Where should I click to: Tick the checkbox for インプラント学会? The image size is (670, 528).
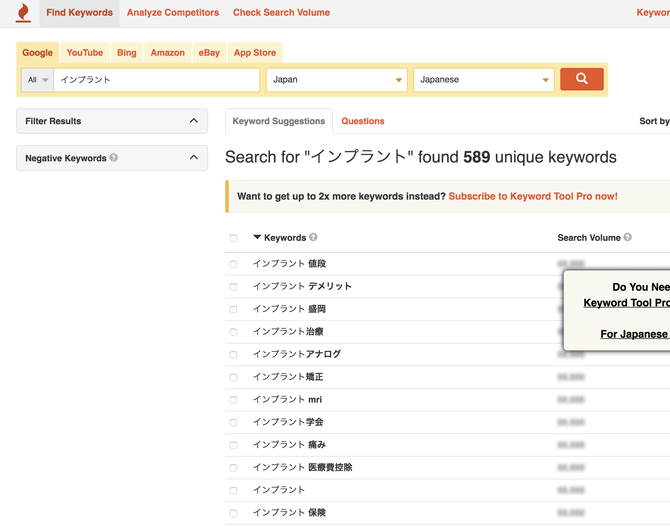point(234,422)
